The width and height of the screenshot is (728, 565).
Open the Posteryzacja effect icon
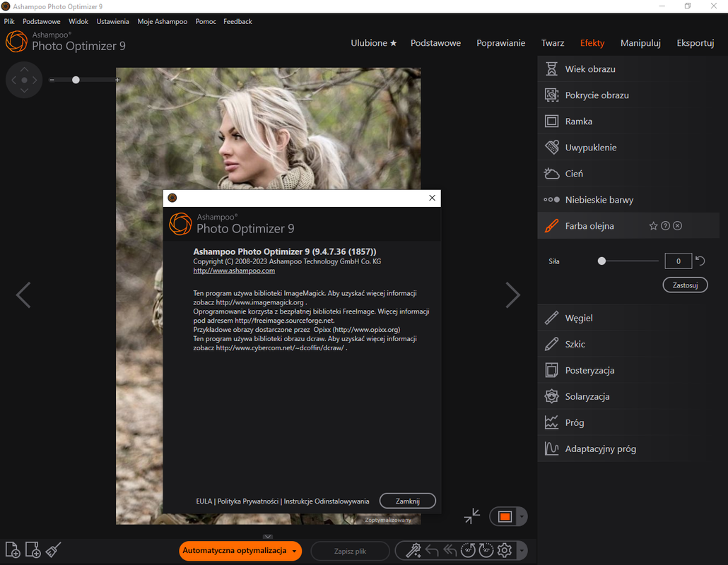(551, 370)
